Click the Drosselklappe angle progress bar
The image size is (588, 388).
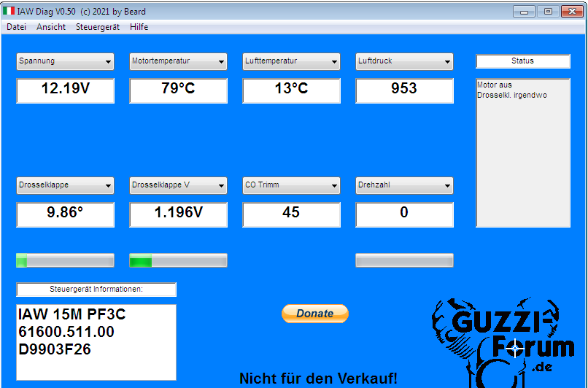point(65,260)
